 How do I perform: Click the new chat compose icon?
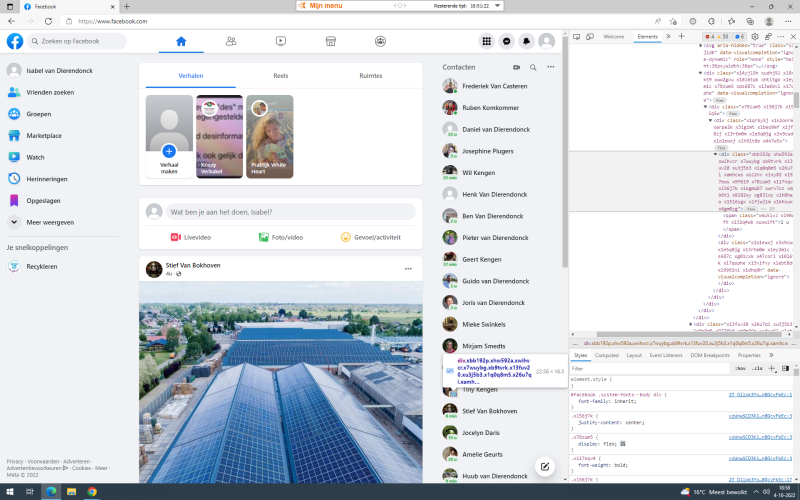point(544,466)
